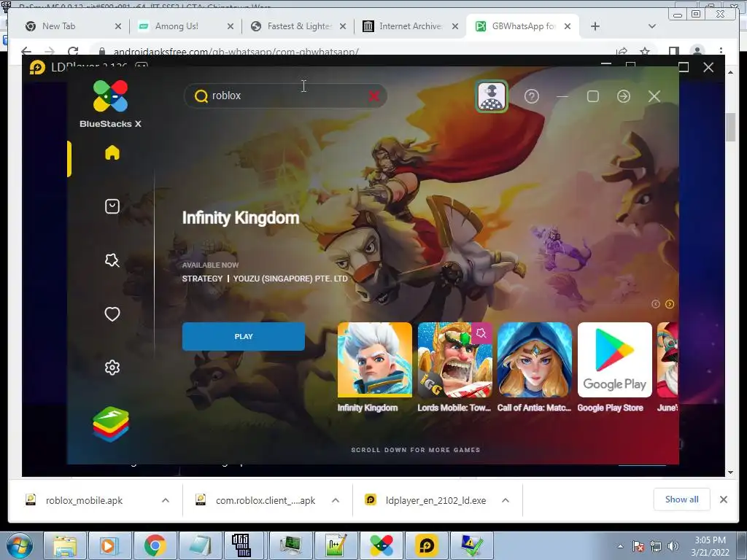Viewport: 747px width, 560px height.
Task: Open the roblox_mobile.apk downloaded file
Action: [x=84, y=500]
